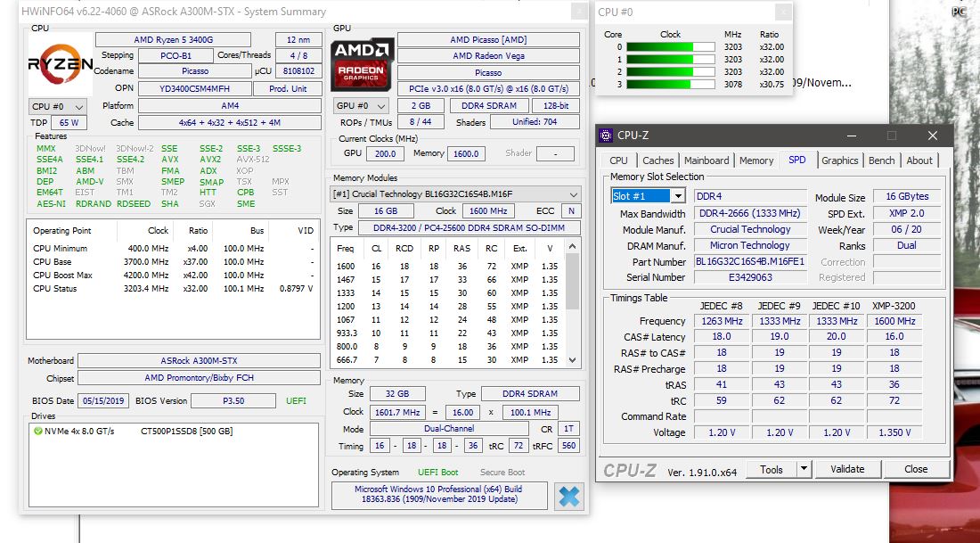Click the AVX2 feature label

[x=210, y=160]
